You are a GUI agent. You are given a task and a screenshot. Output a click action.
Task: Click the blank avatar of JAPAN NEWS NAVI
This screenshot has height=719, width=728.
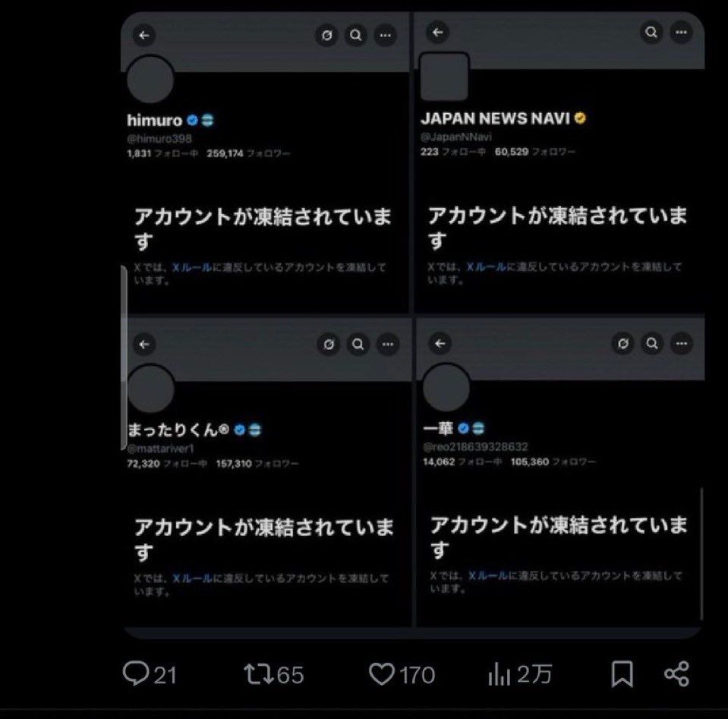coord(444,77)
